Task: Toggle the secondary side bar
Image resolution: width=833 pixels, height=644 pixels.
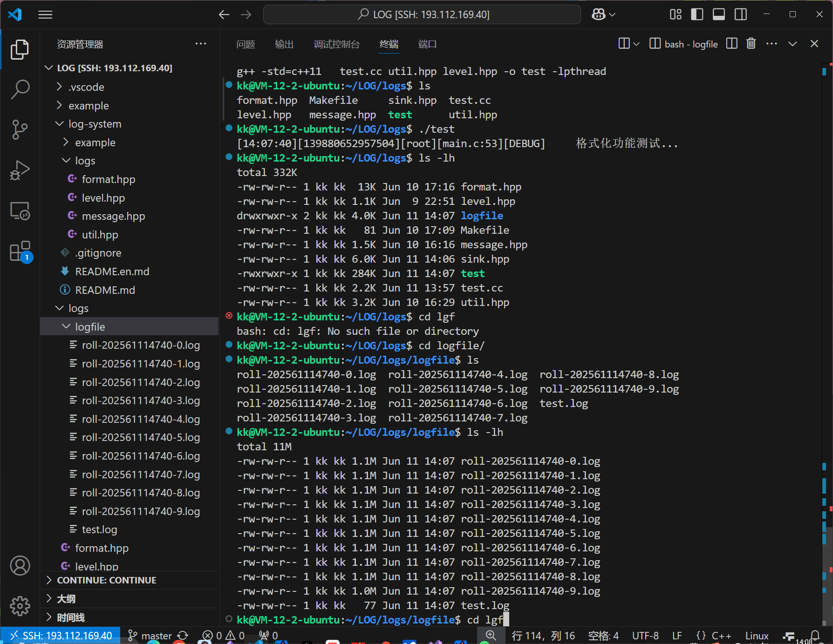Action: pos(741,14)
